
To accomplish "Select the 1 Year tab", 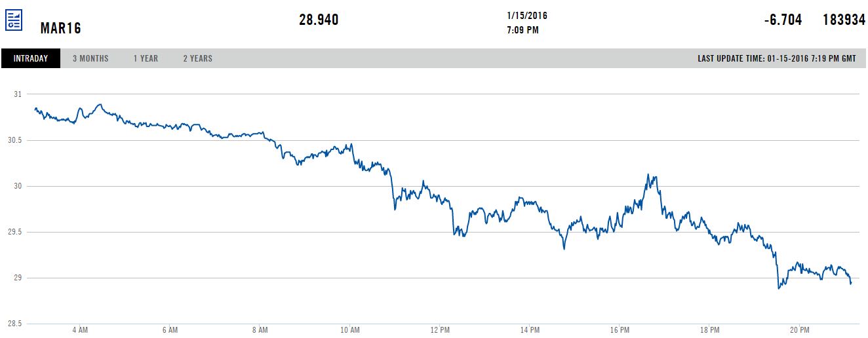I will [x=146, y=58].
